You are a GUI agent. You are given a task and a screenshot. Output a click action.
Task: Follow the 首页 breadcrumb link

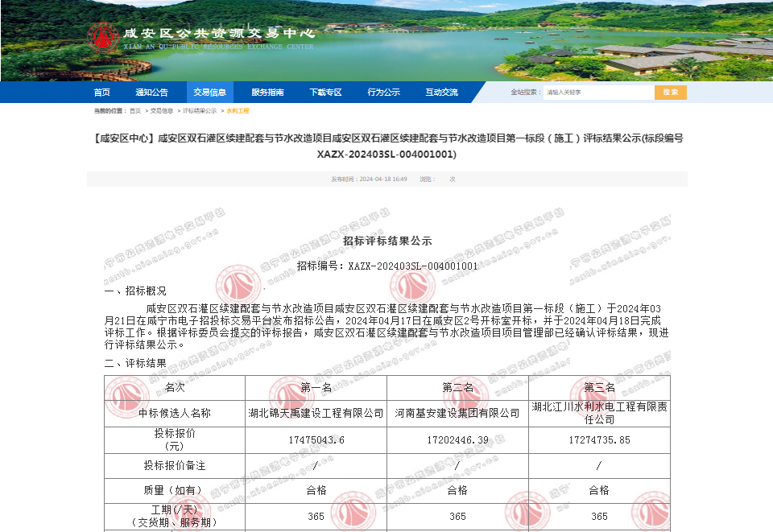[135, 113]
